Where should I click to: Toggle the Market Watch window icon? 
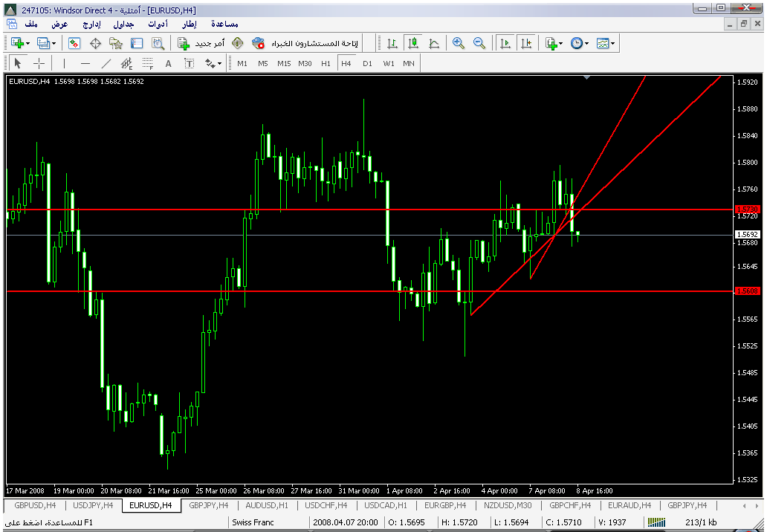(x=74, y=44)
